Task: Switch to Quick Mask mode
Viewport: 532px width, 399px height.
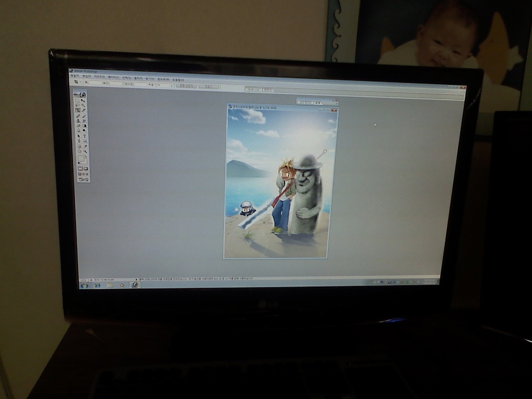Action: tap(86, 169)
